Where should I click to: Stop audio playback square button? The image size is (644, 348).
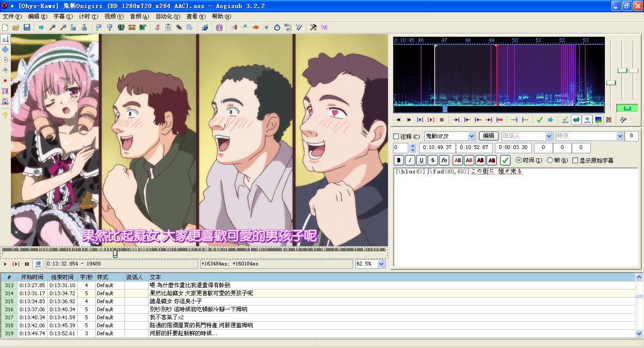442,120
